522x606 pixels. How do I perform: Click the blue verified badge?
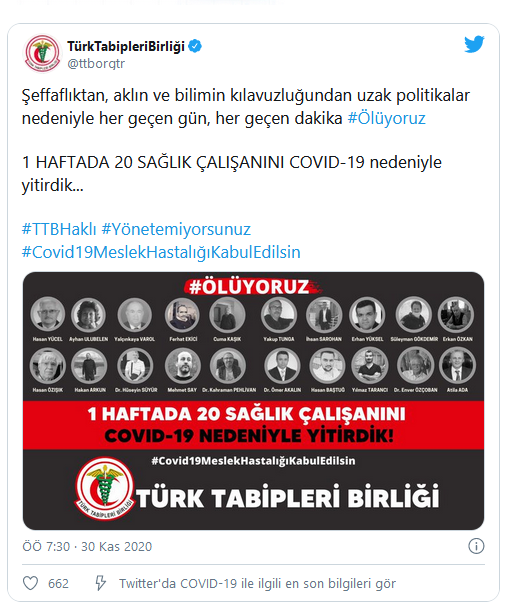[195, 46]
